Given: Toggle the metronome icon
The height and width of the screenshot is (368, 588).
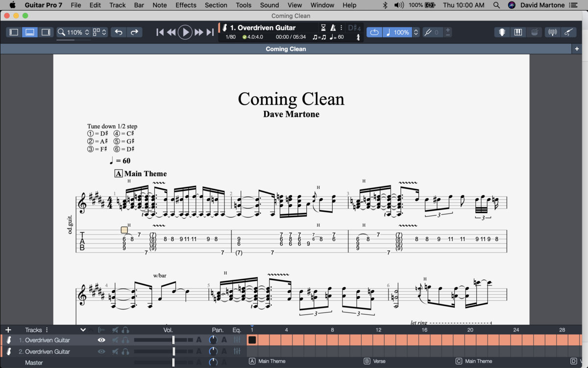Looking at the screenshot, I should tap(333, 28).
